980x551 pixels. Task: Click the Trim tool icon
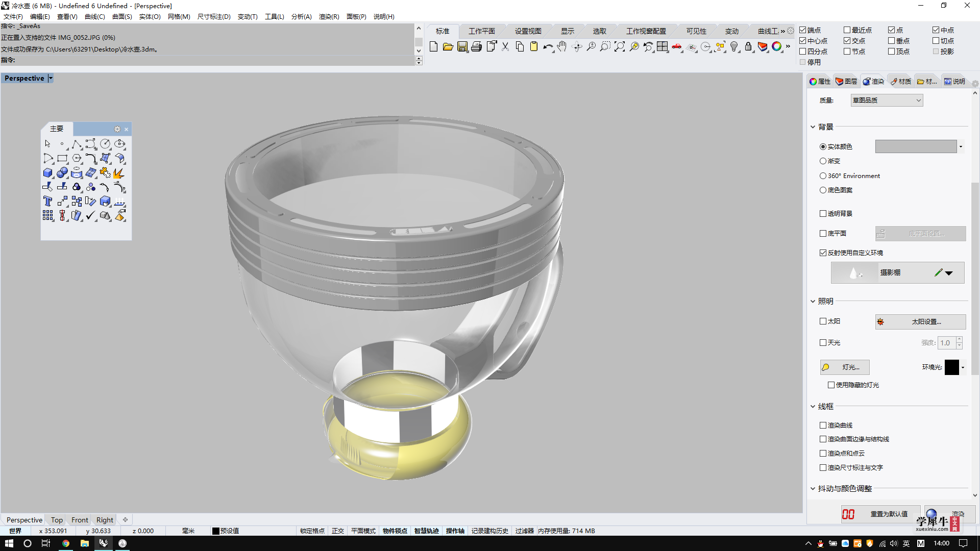(48, 187)
